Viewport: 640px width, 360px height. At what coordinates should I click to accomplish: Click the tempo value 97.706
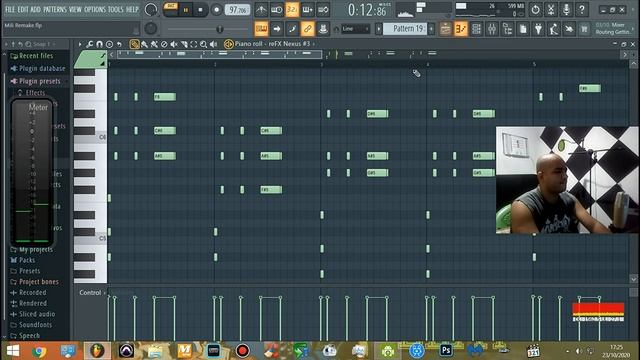pos(237,9)
